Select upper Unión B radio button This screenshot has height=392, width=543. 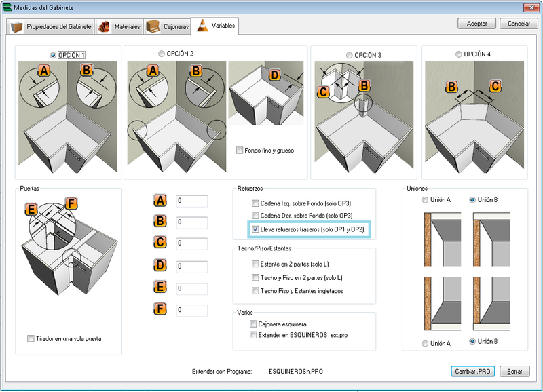tap(472, 200)
